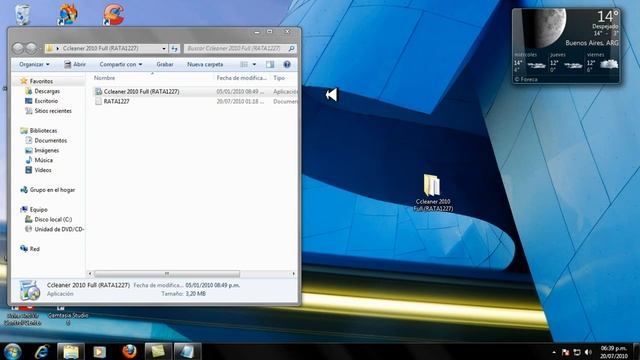Click the Action Center flag icon

(565, 352)
